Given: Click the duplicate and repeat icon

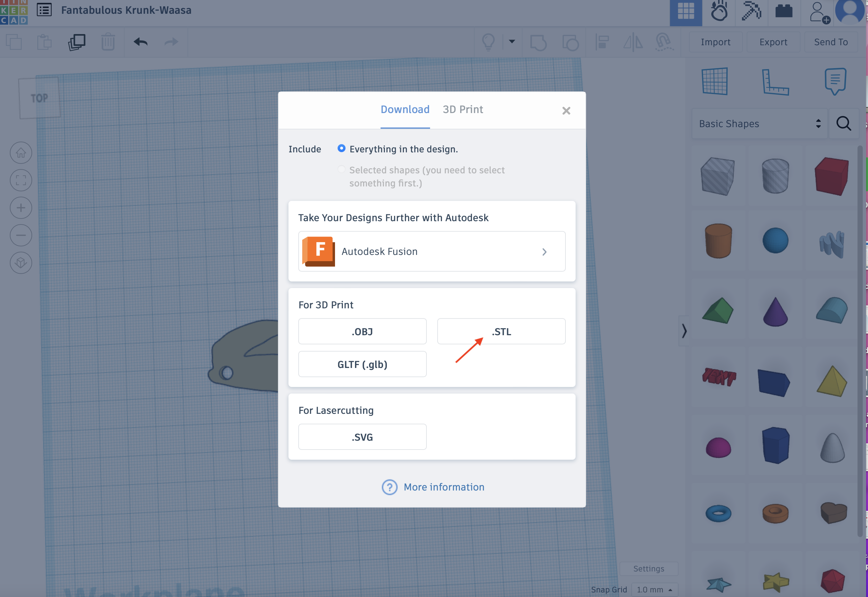Looking at the screenshot, I should pyautogui.click(x=77, y=42).
